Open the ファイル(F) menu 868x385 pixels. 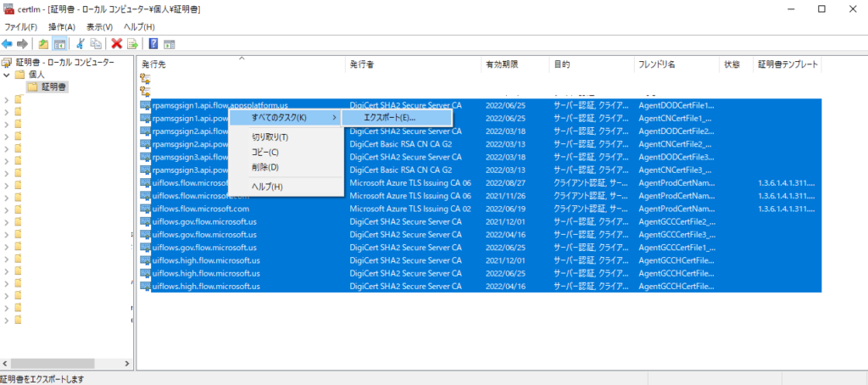[x=20, y=26]
